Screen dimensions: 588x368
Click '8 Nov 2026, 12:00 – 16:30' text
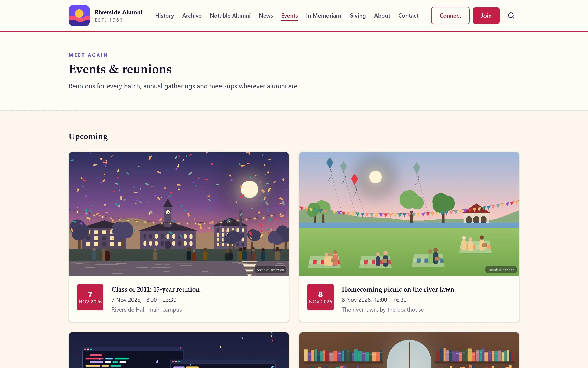click(x=374, y=300)
